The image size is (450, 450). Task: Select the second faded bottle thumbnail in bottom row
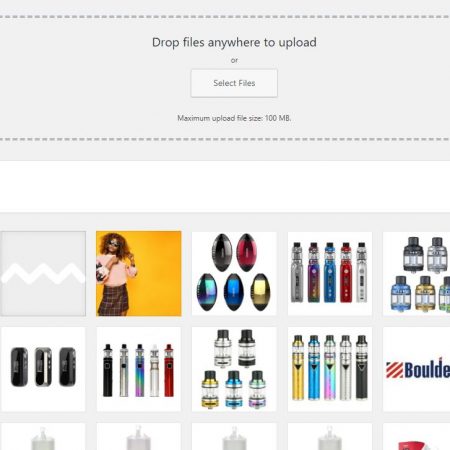(x=139, y=436)
